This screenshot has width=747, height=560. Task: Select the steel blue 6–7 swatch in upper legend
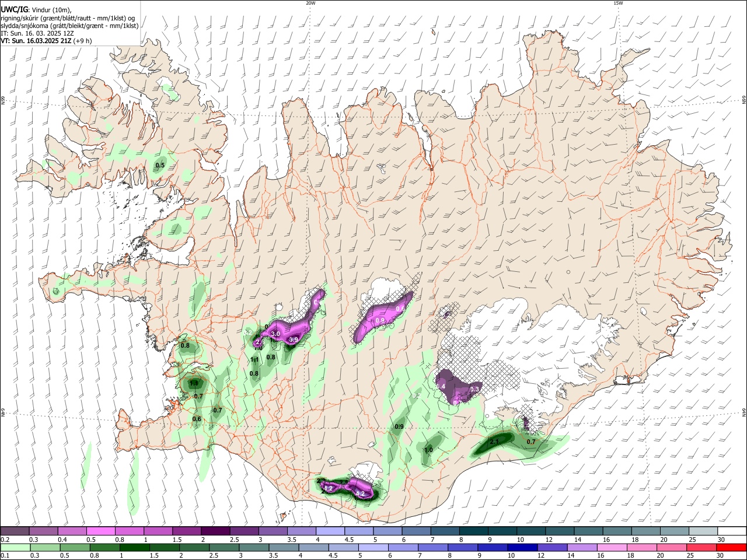tap(417, 531)
